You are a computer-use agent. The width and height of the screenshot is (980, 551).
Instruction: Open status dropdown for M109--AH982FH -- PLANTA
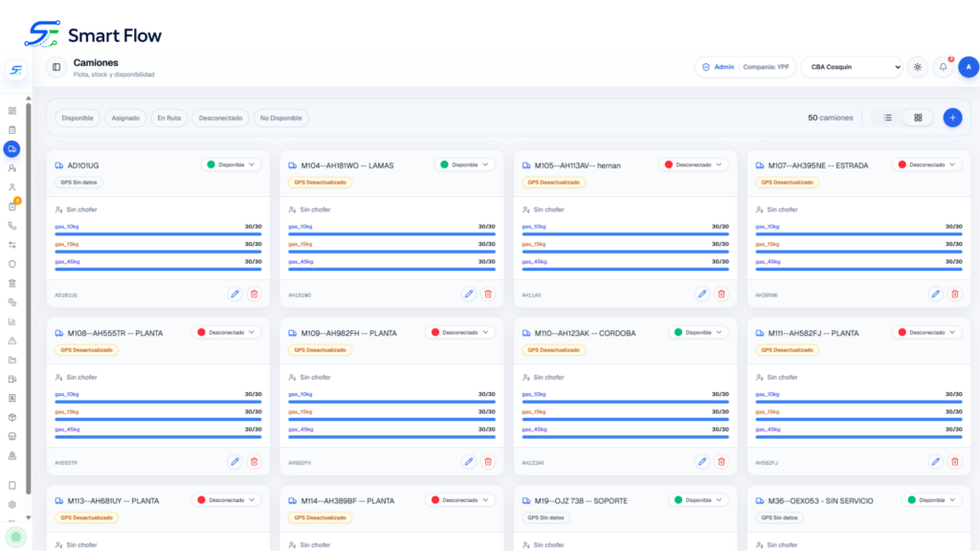(460, 332)
